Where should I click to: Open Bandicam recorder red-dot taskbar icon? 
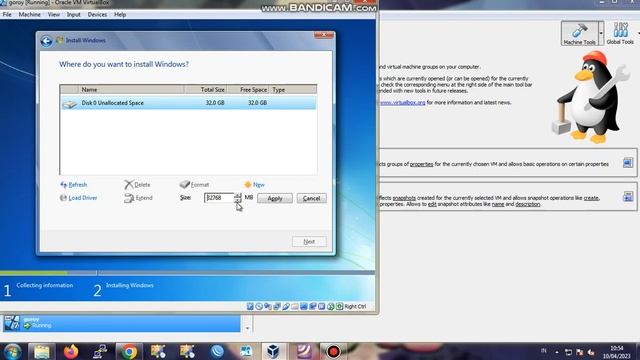(x=333, y=351)
